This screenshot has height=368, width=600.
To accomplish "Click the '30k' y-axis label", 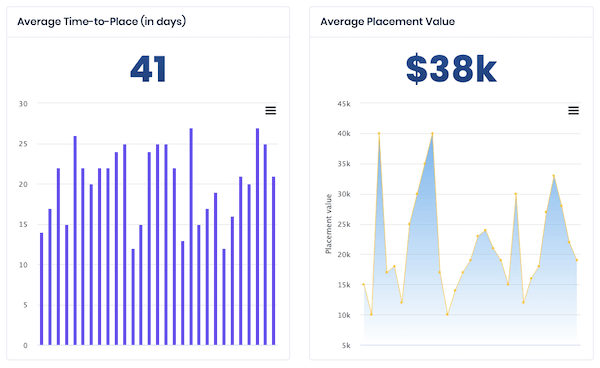I will click(x=344, y=194).
